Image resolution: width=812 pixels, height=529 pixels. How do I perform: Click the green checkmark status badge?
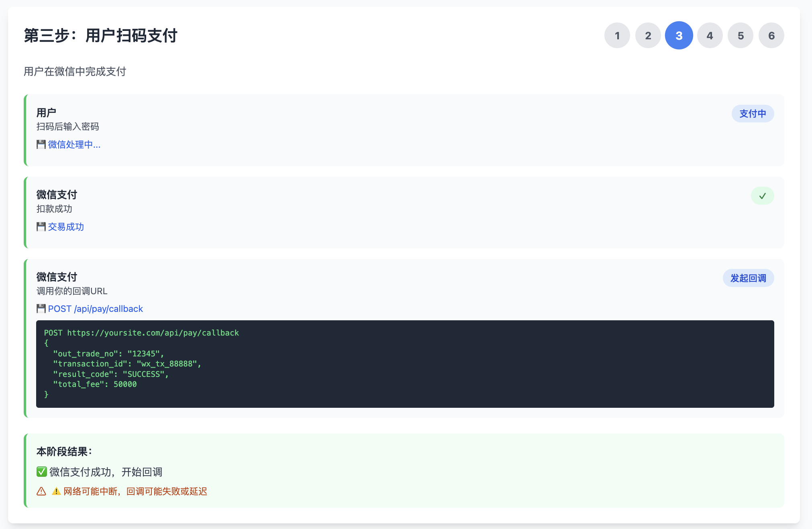762,196
